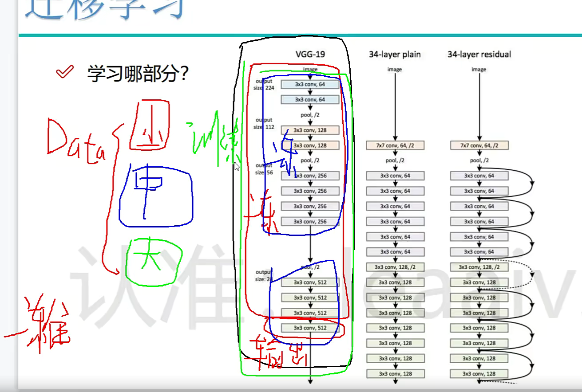Click the handwritten green 大 box
Screen dimensions: 582x392
pyautogui.click(x=153, y=261)
